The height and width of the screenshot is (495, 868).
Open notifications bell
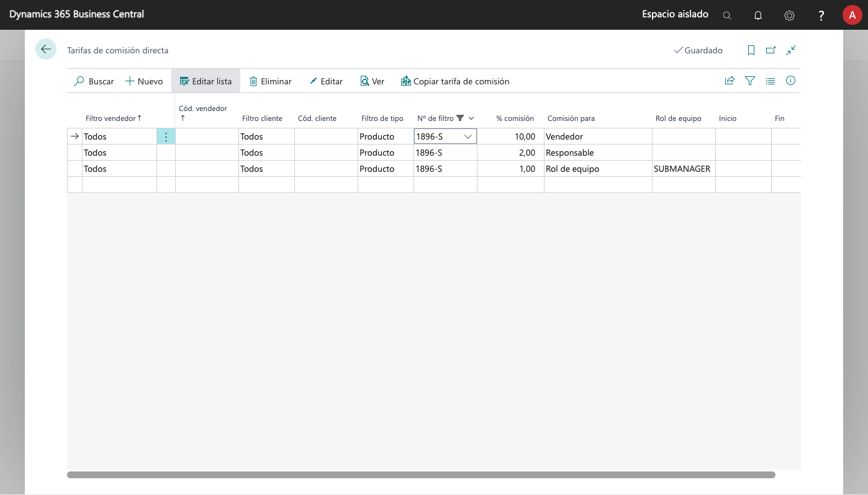758,16
